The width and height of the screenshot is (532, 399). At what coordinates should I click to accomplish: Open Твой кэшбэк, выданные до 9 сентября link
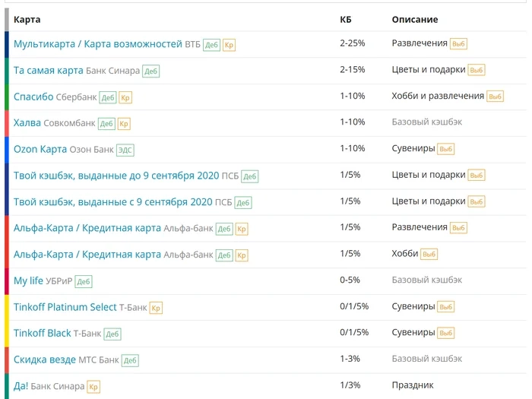(x=116, y=176)
